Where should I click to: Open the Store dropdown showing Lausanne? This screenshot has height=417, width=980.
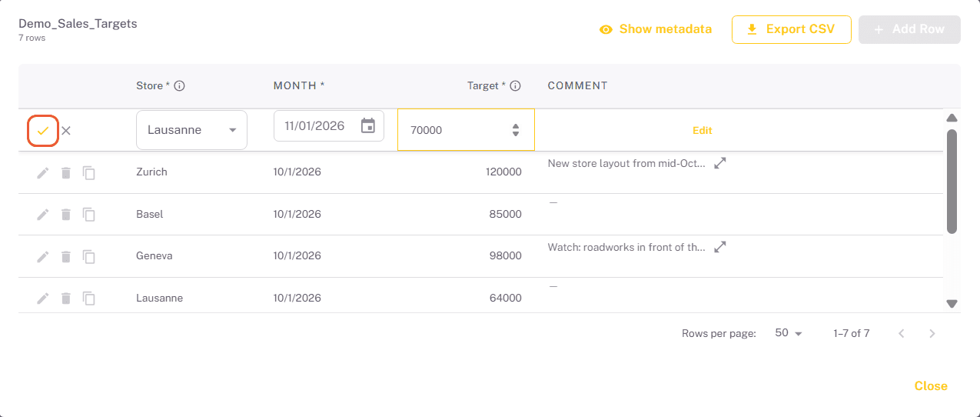191,130
